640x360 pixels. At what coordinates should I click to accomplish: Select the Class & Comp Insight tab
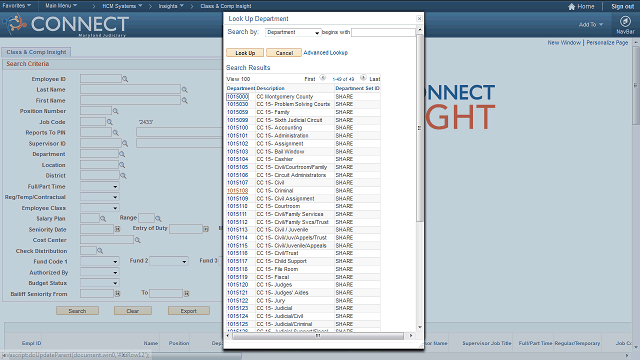[x=36, y=52]
